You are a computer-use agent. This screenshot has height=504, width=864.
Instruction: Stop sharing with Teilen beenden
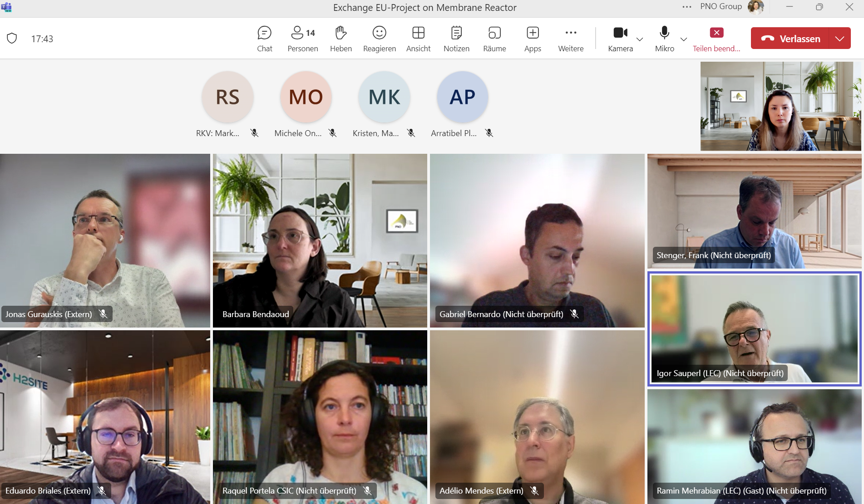click(x=716, y=39)
